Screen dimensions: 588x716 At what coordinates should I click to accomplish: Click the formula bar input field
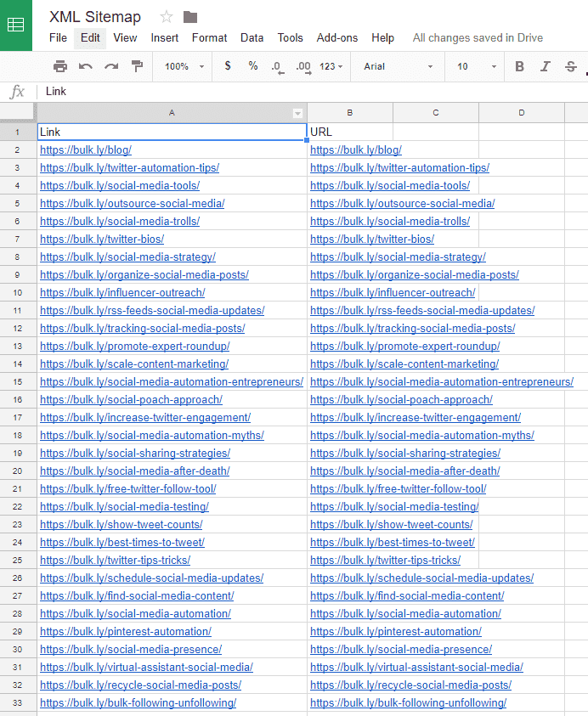(x=306, y=92)
